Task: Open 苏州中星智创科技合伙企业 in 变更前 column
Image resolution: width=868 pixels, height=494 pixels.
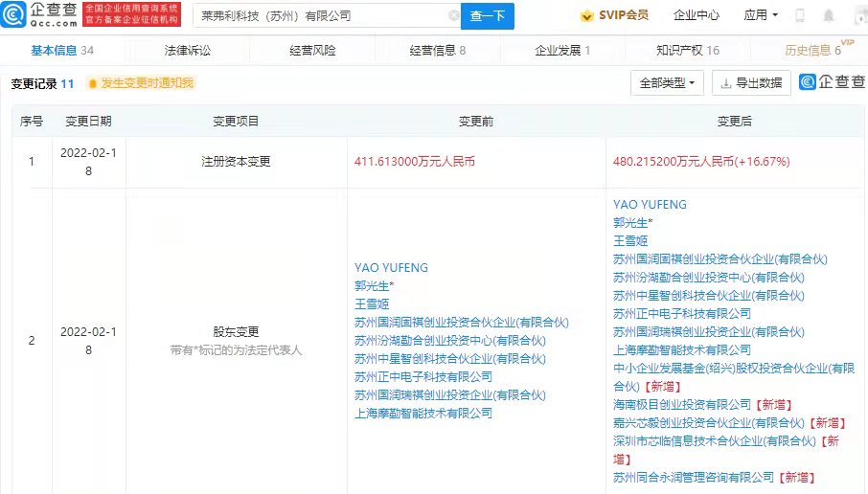Action: tap(450, 359)
